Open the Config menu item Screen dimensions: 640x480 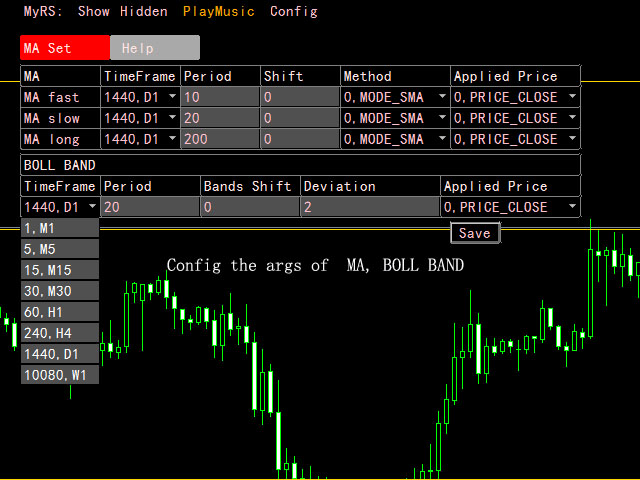293,11
